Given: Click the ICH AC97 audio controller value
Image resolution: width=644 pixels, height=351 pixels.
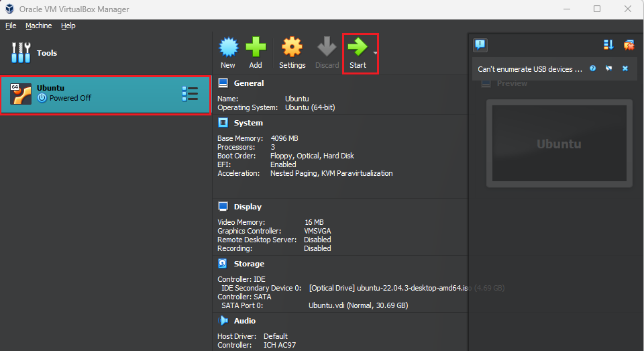Looking at the screenshot, I should [280, 345].
